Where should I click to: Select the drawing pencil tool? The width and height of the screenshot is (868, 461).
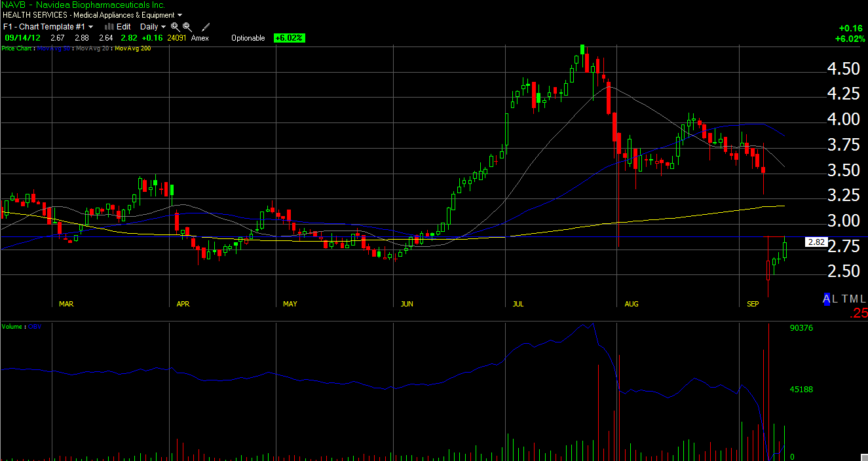pos(206,27)
